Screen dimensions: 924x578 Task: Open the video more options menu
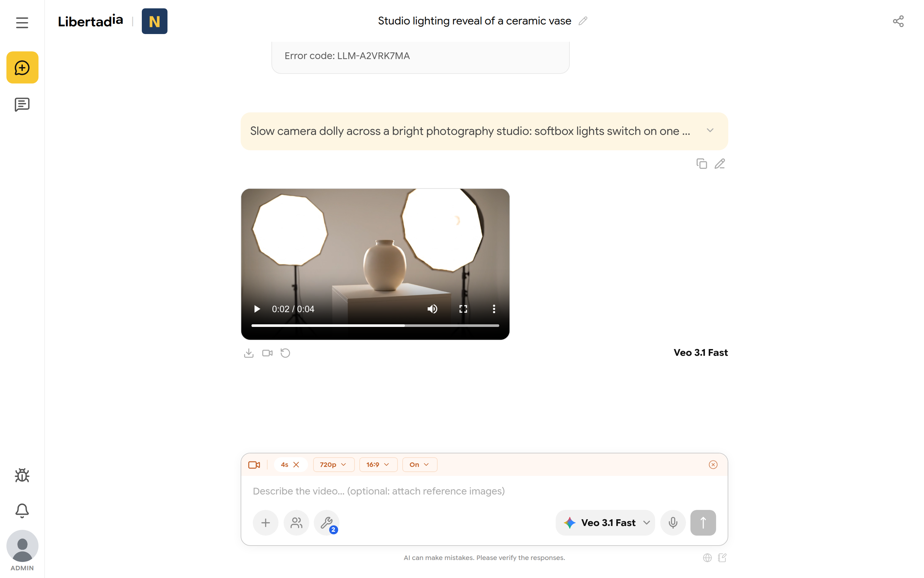[x=494, y=309]
